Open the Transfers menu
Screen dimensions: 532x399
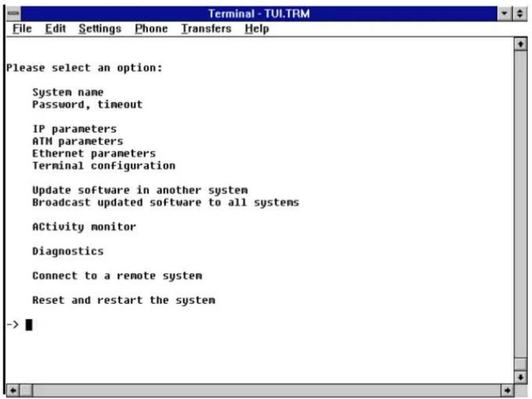(x=206, y=29)
